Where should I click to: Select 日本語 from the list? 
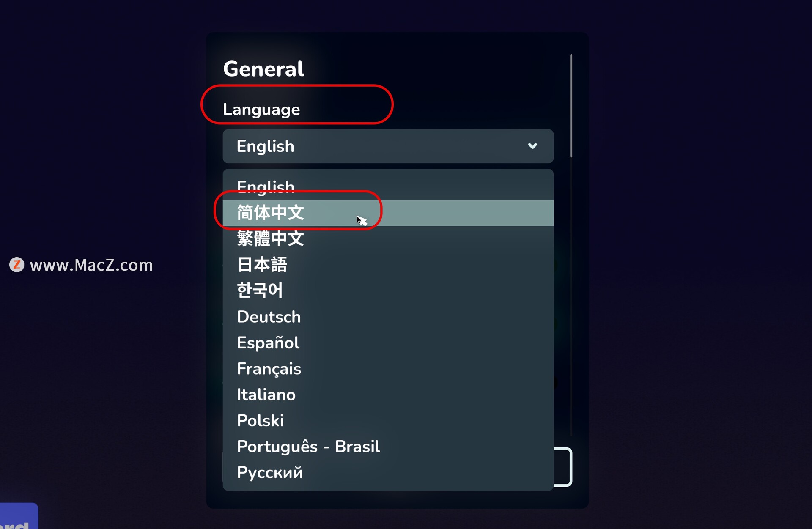click(262, 265)
